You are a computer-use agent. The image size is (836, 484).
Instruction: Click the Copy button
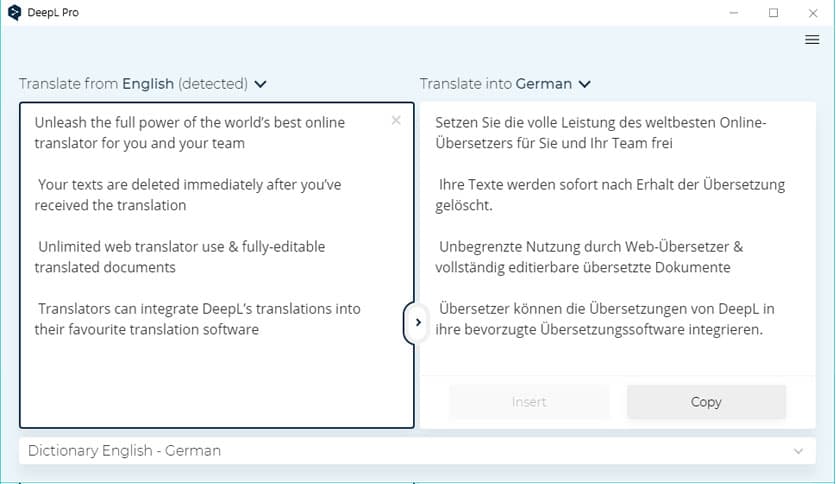[x=706, y=402]
